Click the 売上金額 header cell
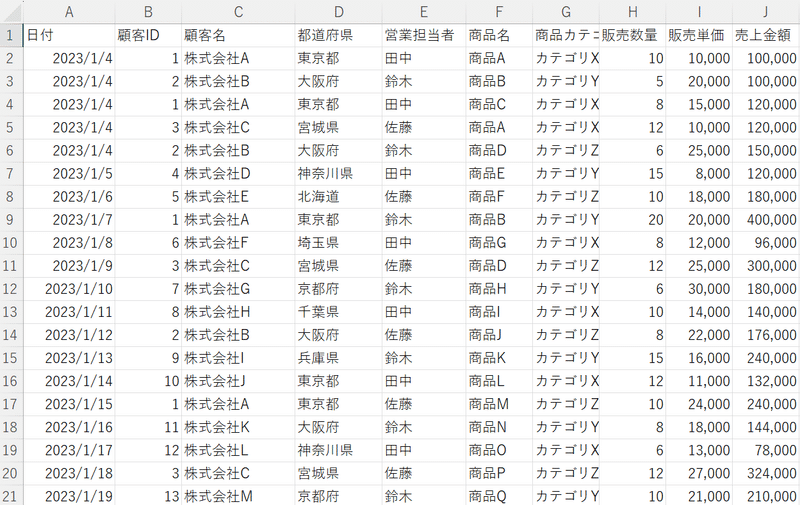Image resolution: width=800 pixels, height=505 pixels. coord(765,35)
